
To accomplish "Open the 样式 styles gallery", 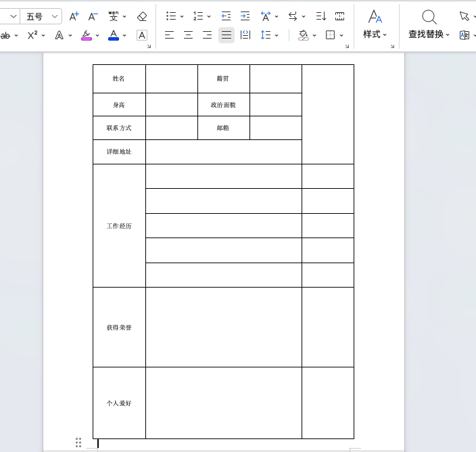I will (x=375, y=25).
